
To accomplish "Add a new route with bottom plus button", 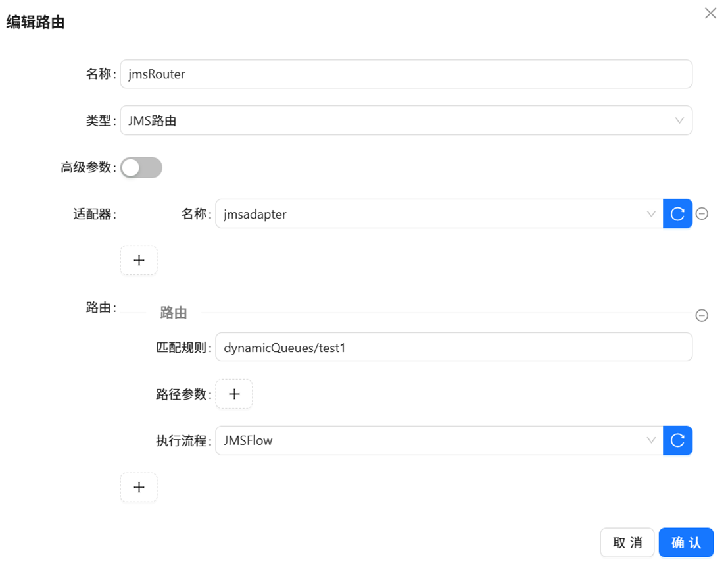I will [x=139, y=487].
